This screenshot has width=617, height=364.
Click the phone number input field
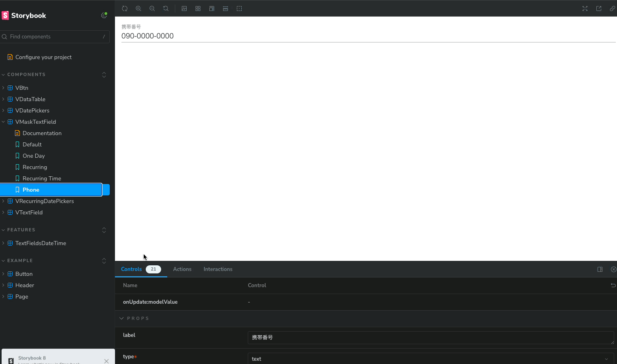[x=368, y=36]
